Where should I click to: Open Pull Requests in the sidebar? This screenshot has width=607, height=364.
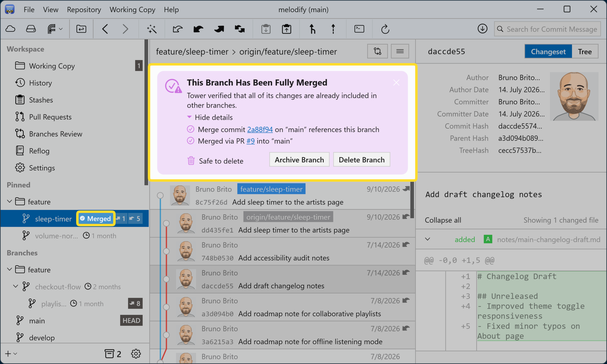tap(50, 117)
